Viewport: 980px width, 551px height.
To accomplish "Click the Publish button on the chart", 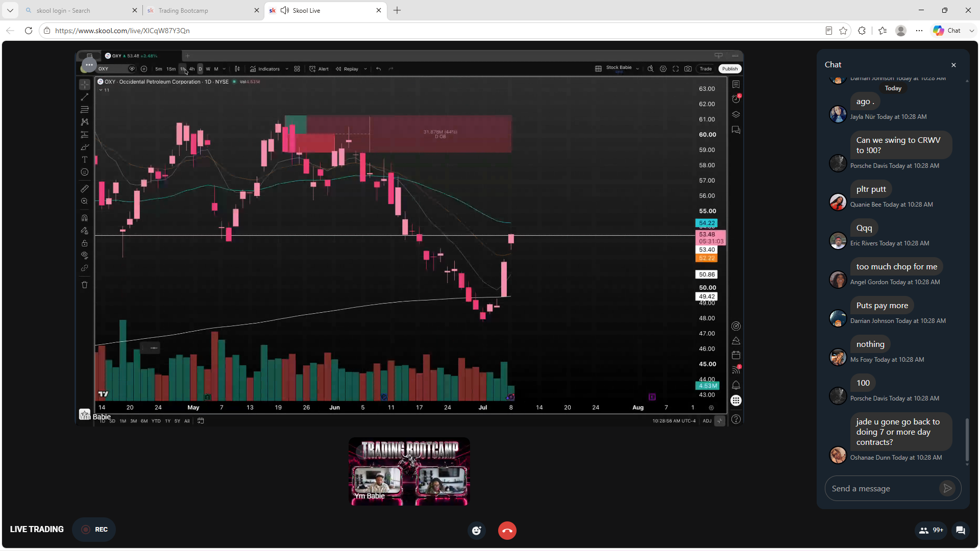I will click(x=730, y=69).
